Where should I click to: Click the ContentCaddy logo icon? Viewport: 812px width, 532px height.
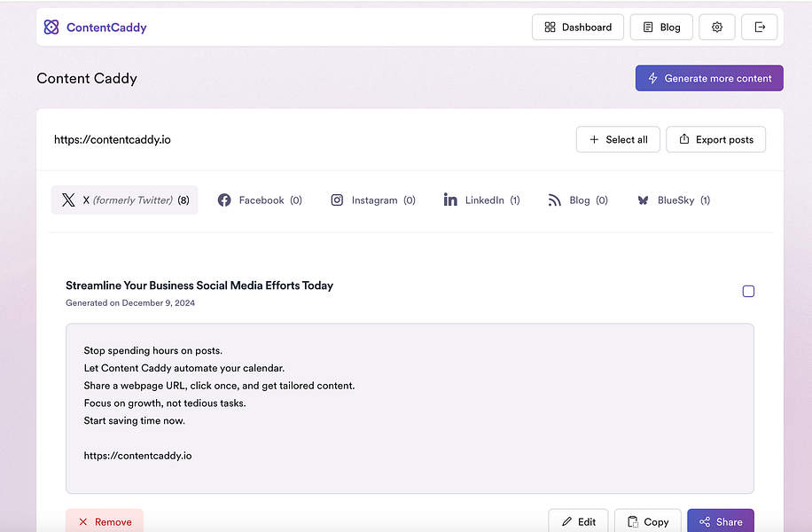[52, 27]
